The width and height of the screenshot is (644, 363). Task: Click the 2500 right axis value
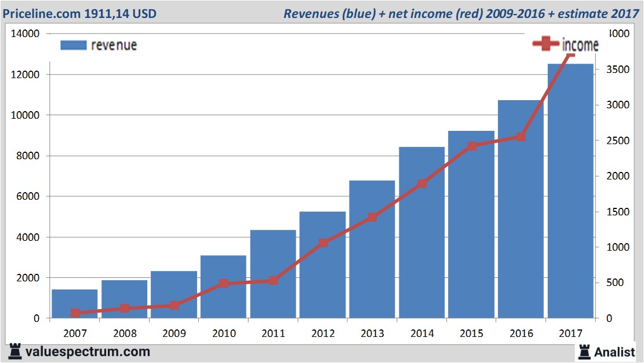tap(618, 140)
